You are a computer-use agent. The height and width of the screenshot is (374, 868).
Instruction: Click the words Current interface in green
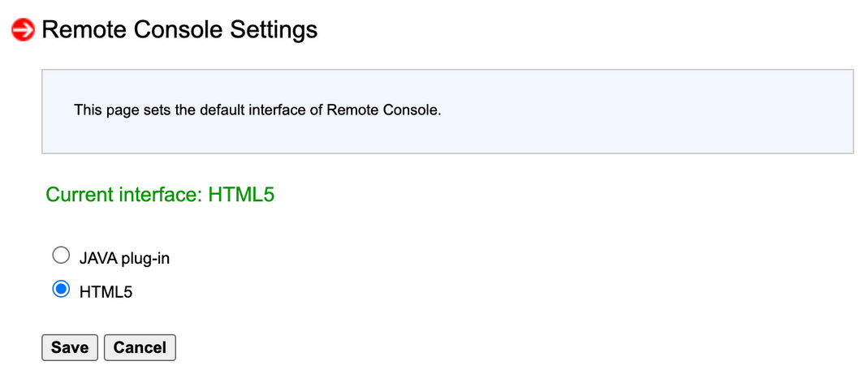tap(123, 195)
